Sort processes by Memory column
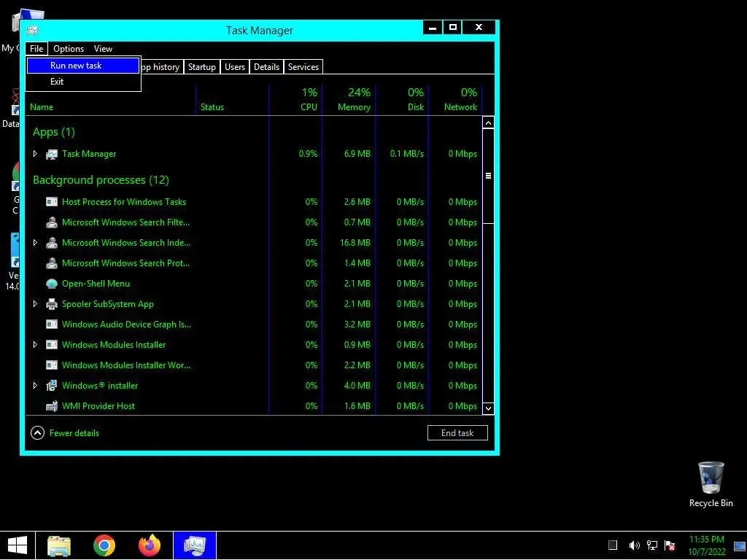Screen dimensions: 747x560 (x=349, y=100)
